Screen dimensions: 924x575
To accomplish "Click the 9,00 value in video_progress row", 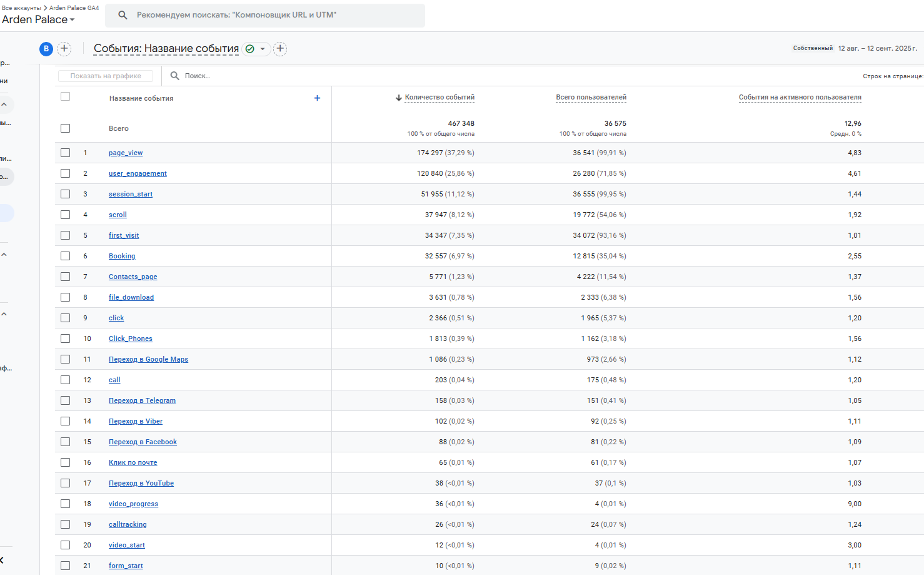I will tap(855, 504).
